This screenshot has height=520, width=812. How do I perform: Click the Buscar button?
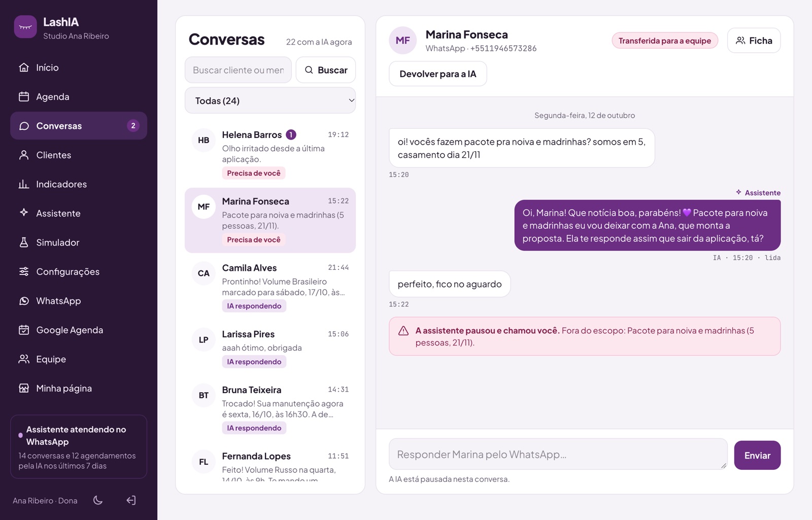pyautogui.click(x=325, y=70)
